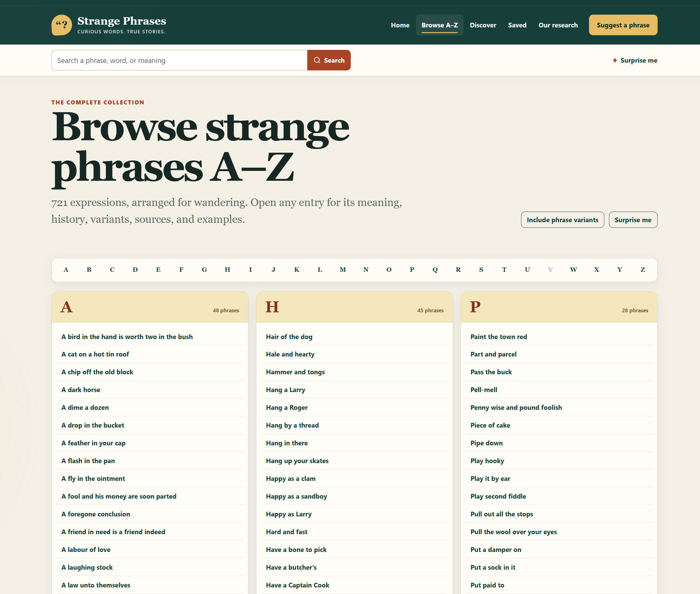700x594 pixels.
Task: Jump to letter B in the alphabet index
Action: pyautogui.click(x=89, y=270)
